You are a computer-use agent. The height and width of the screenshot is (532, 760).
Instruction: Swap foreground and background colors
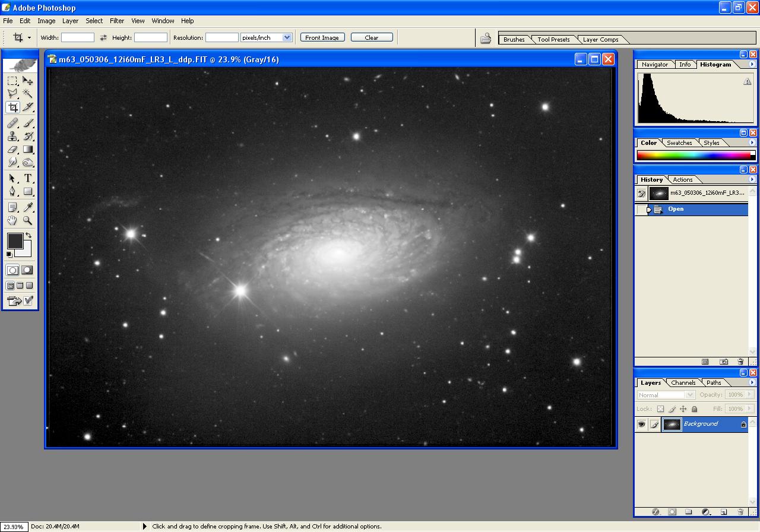click(28, 236)
